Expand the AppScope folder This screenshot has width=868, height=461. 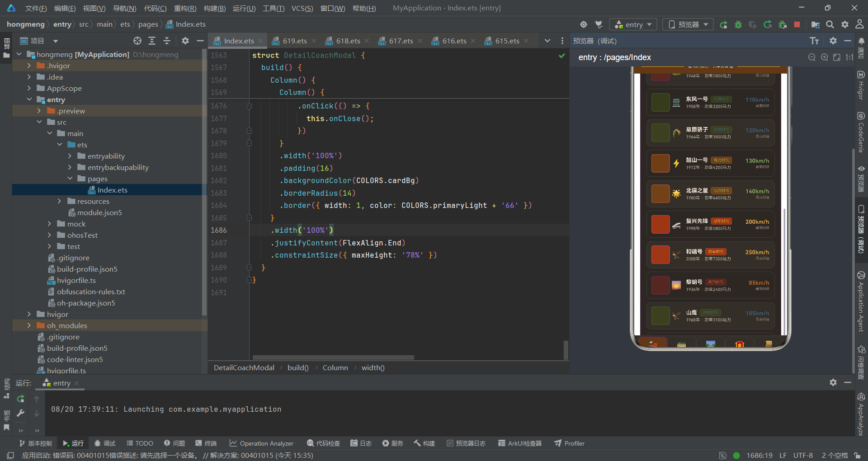29,88
